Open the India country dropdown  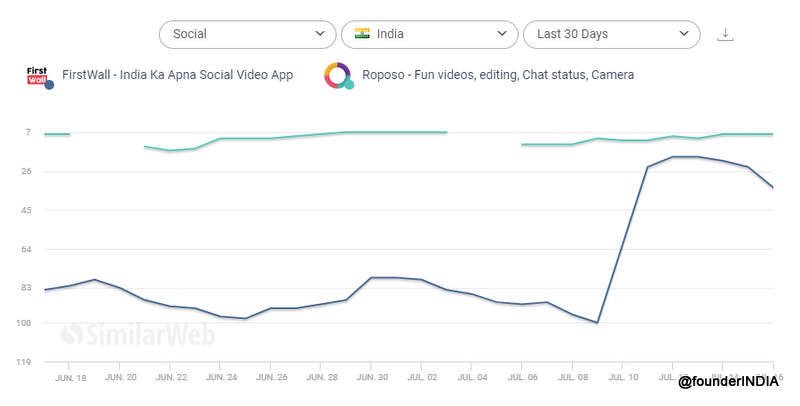(430, 34)
